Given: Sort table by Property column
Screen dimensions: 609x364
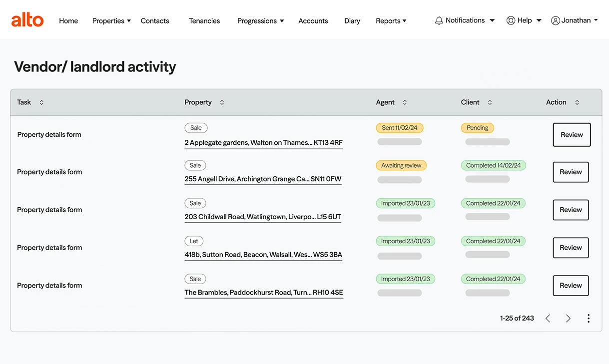Looking at the screenshot, I should click(x=222, y=102).
